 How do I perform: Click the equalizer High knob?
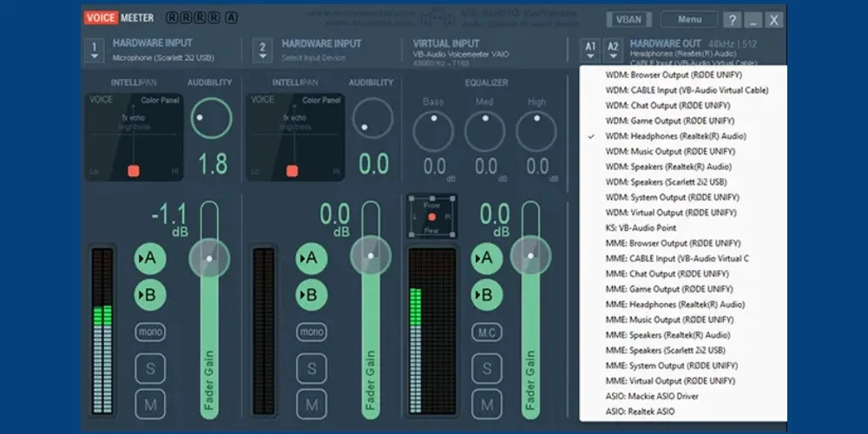click(x=536, y=131)
